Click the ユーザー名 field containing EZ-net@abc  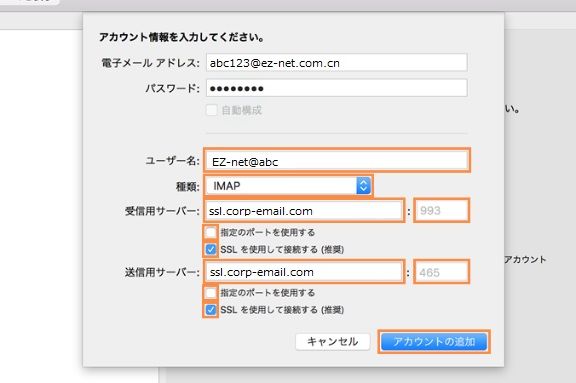[336, 161]
